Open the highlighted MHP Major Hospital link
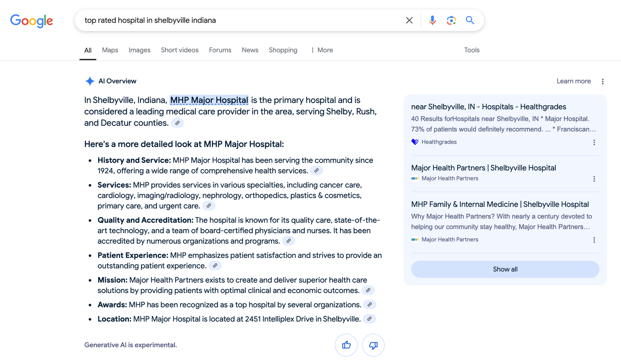Viewport: 621px width, 364px height. coord(209,100)
